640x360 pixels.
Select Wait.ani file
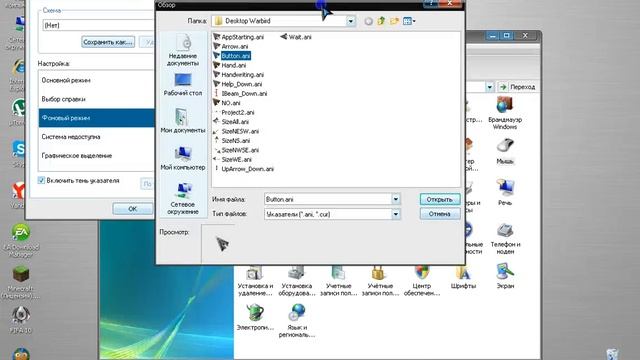pyautogui.click(x=296, y=37)
